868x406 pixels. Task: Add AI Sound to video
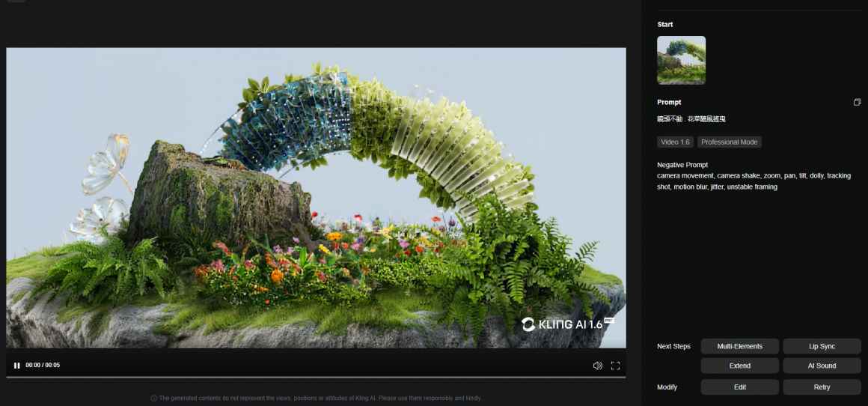click(x=822, y=366)
